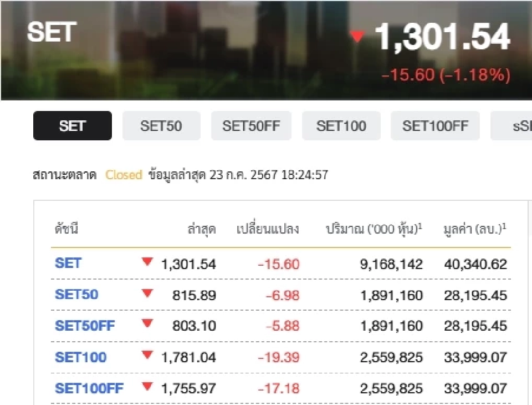Switch to the SET50 tab
This screenshot has height=405, width=532.
pyautogui.click(x=161, y=126)
